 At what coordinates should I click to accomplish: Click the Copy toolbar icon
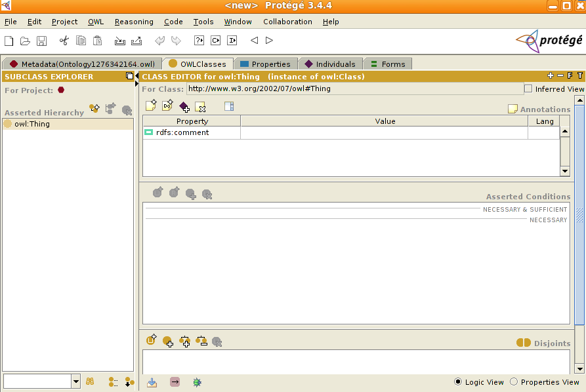(81, 41)
